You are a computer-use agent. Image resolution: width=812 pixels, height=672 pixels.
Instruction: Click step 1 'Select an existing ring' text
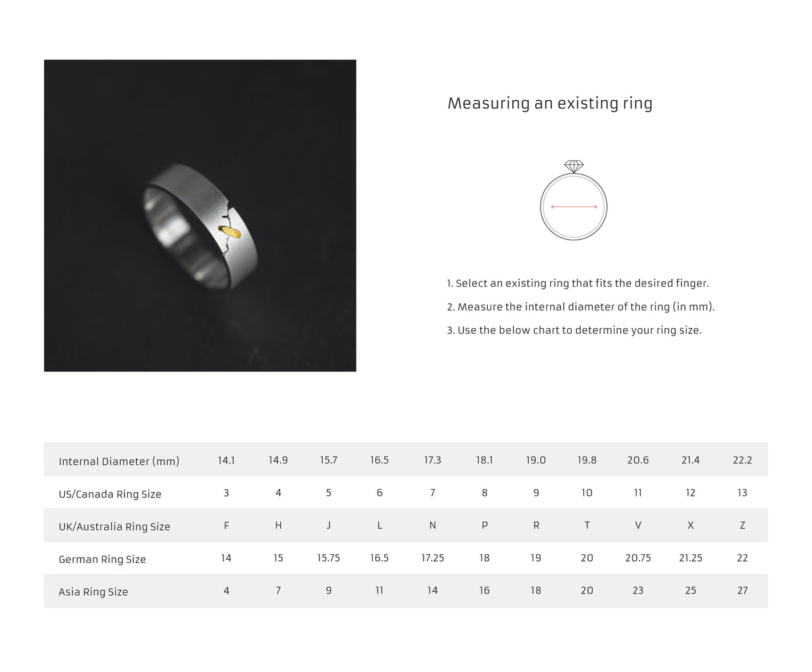pos(578,284)
